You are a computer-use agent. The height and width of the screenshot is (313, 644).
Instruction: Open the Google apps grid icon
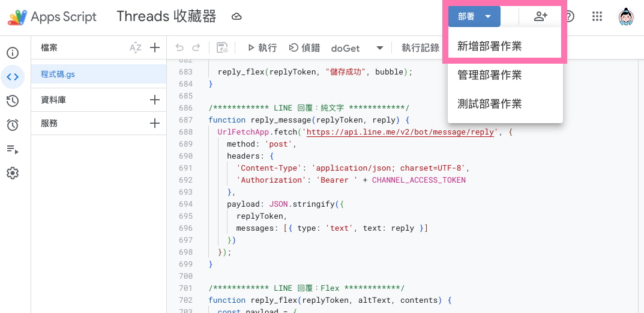(597, 17)
